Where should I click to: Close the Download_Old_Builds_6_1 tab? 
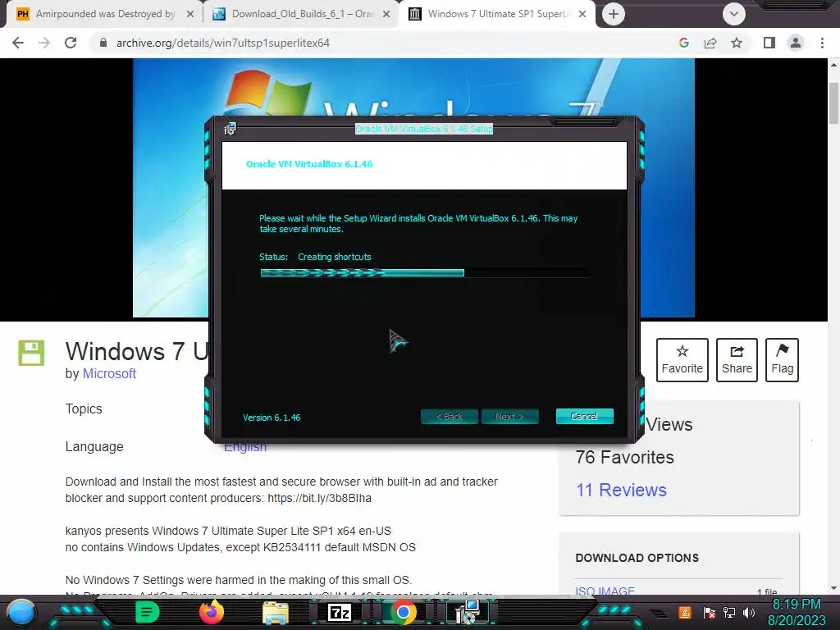pyautogui.click(x=386, y=15)
